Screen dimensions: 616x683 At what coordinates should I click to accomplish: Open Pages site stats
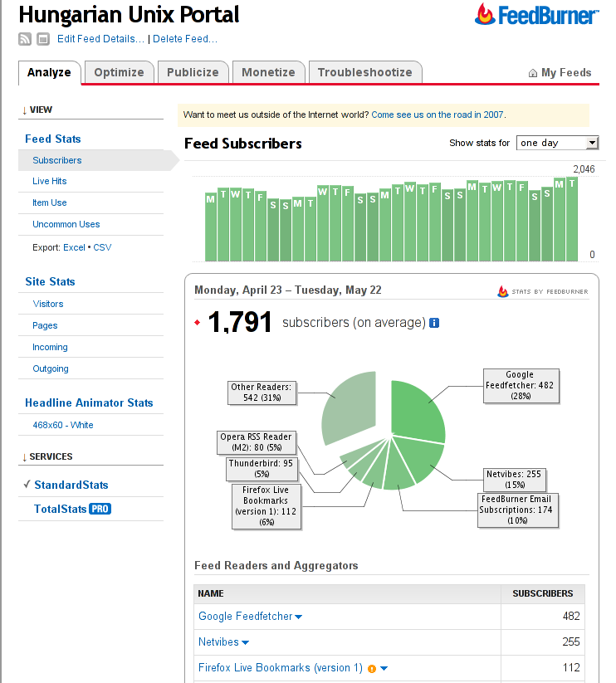click(45, 326)
